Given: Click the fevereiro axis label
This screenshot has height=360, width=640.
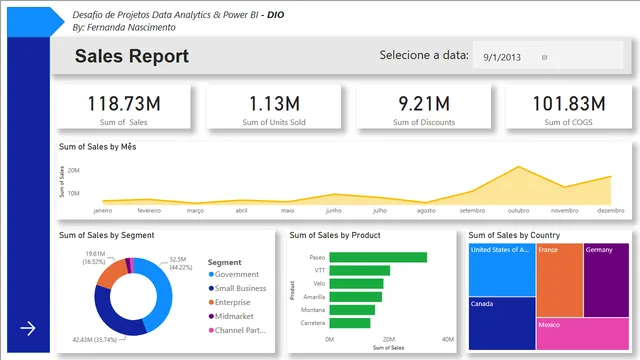Looking at the screenshot, I should [x=149, y=211].
